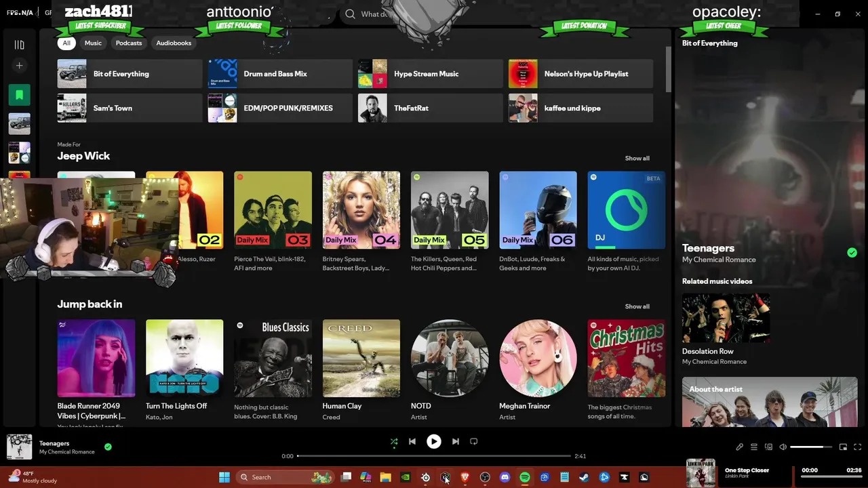Screen dimensions: 868x488
Task: Open Desolation Row music video
Action: click(726, 319)
